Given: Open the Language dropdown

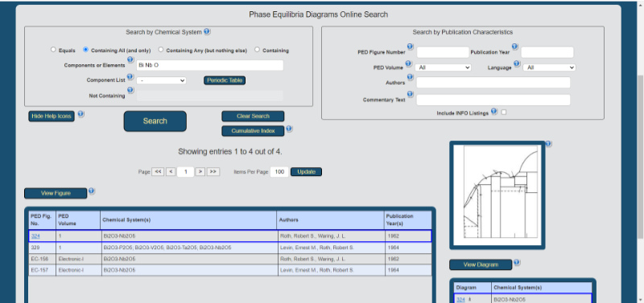Looking at the screenshot, I should point(549,68).
